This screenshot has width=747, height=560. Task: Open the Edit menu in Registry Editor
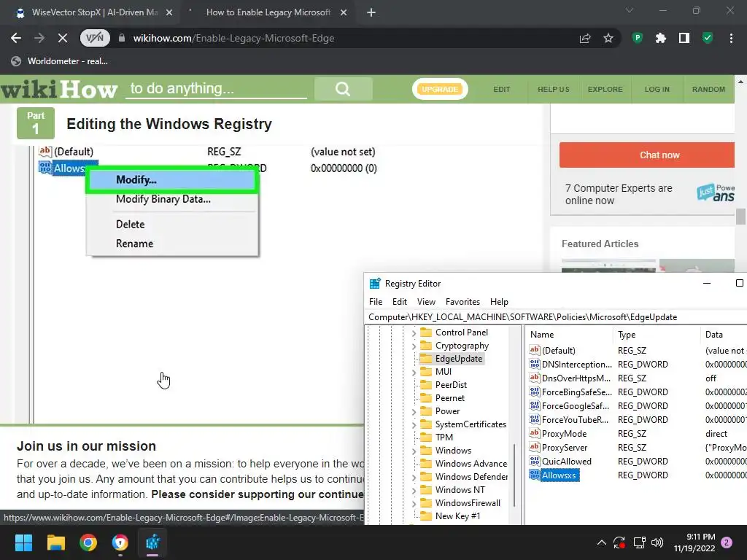pos(399,302)
